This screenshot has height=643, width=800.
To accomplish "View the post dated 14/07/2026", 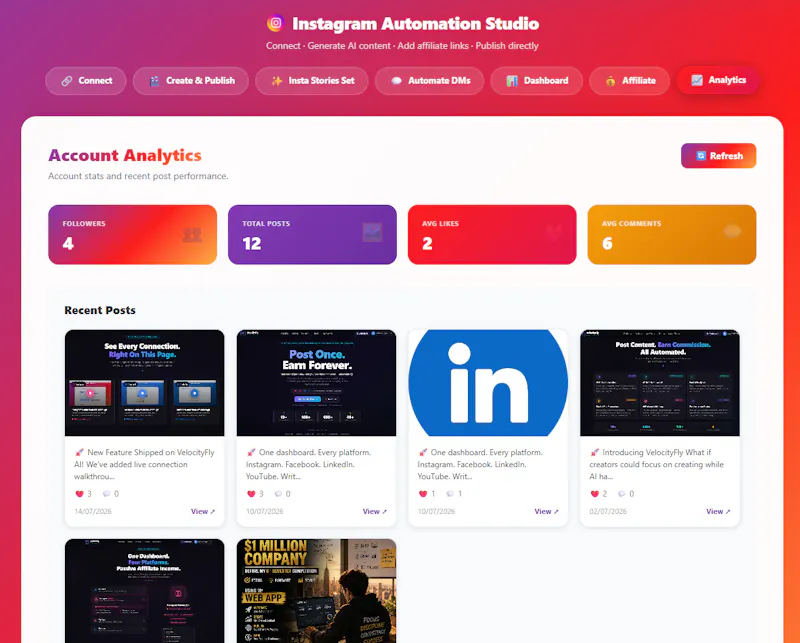I will pos(203,511).
